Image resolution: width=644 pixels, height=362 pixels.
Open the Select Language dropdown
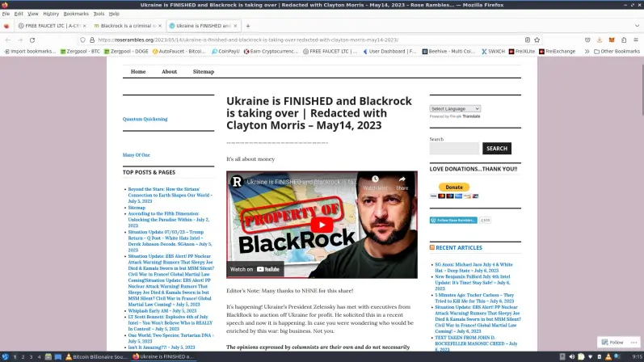(x=455, y=109)
